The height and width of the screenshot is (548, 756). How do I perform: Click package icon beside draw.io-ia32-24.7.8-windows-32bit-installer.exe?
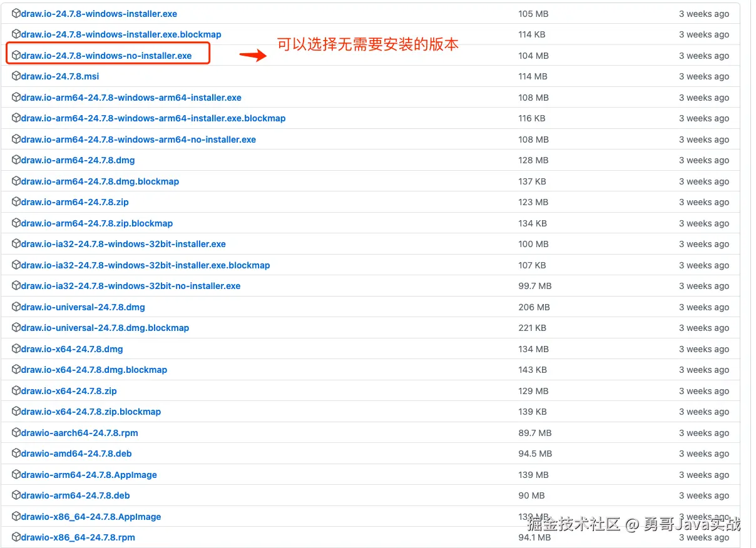(16, 244)
